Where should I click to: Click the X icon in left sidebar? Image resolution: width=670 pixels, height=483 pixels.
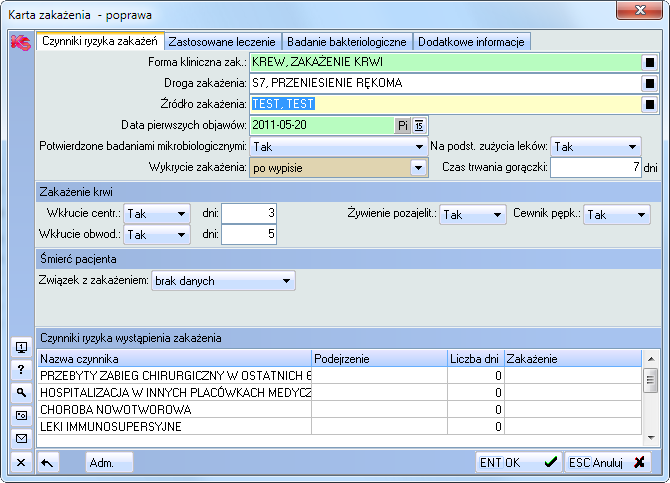tap(20, 461)
